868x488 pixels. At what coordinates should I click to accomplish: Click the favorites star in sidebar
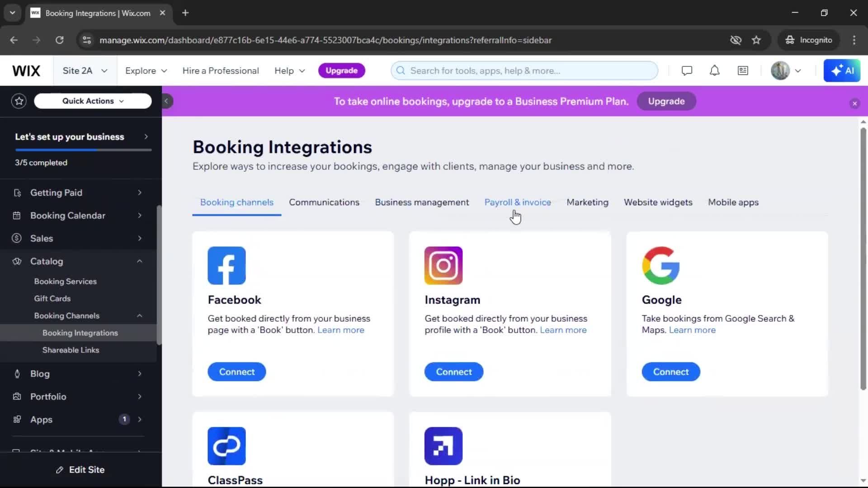pos(19,101)
